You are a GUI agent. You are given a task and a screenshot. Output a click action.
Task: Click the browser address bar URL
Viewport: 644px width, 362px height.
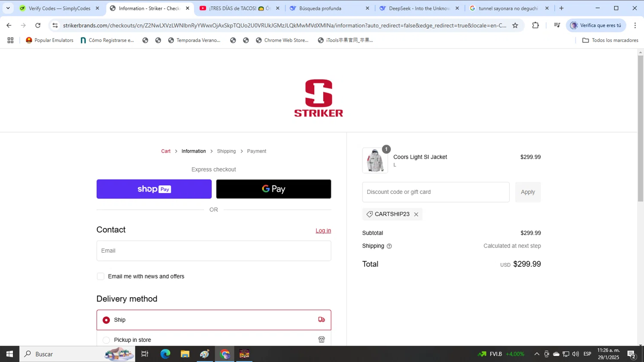(x=284, y=25)
